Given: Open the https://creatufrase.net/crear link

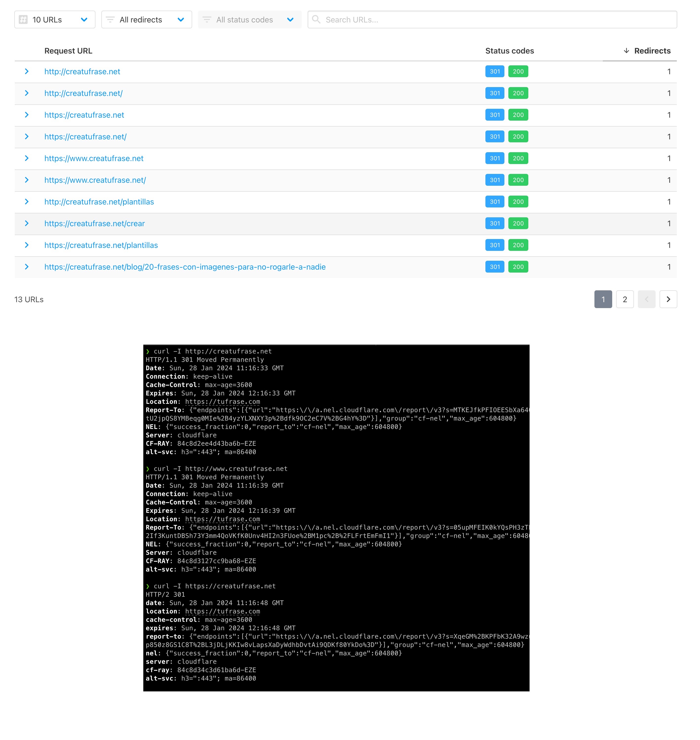Looking at the screenshot, I should pos(95,223).
